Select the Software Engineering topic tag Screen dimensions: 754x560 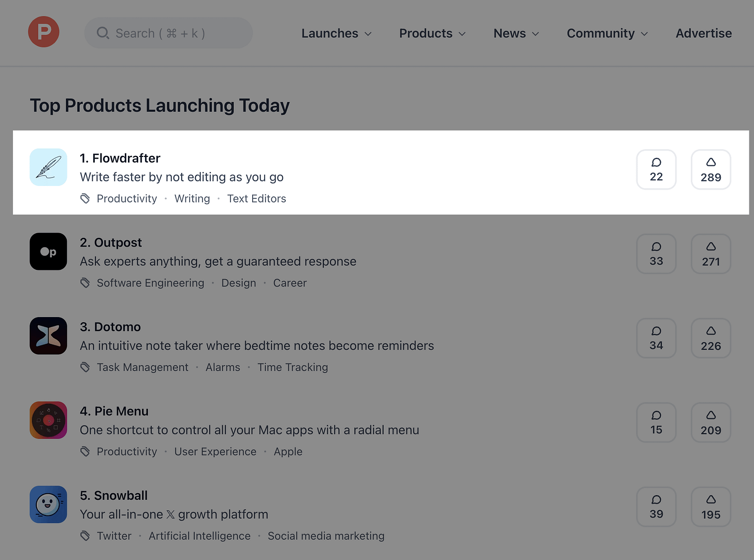pos(150,283)
